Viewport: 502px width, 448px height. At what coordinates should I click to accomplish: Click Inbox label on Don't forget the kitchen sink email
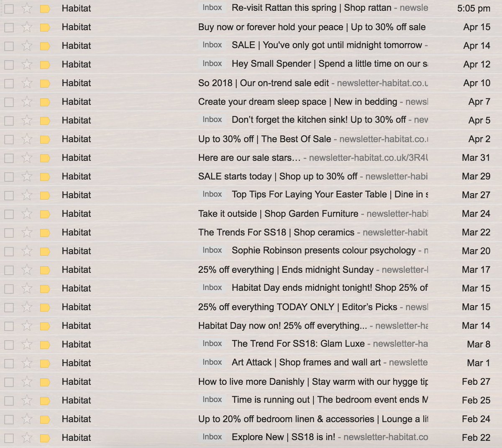click(212, 120)
